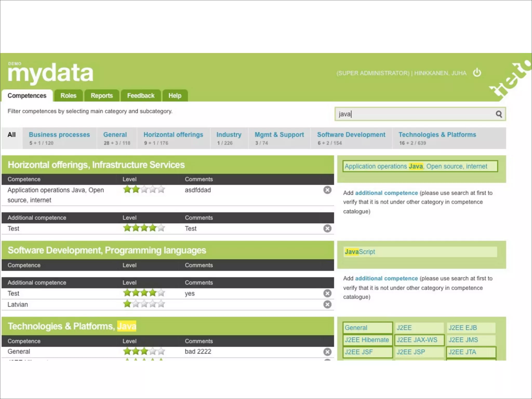532x399 pixels.
Task: Delete Test row under Infrastructure Services
Action: click(327, 228)
